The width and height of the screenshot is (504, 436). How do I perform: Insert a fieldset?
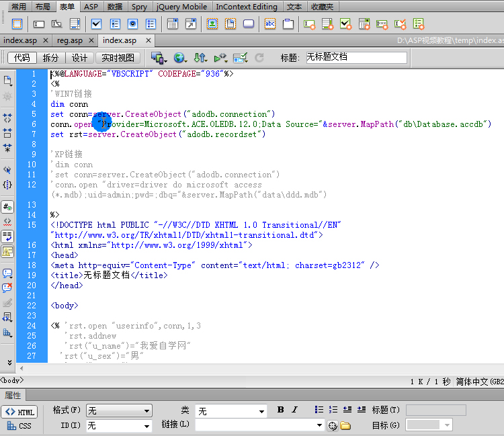pos(288,24)
